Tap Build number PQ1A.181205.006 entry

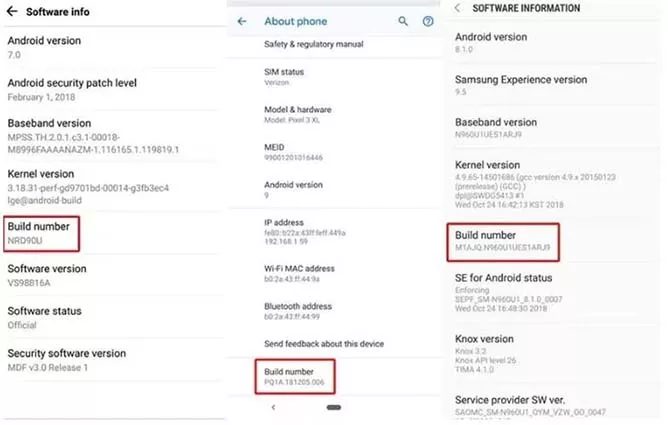[x=293, y=375]
